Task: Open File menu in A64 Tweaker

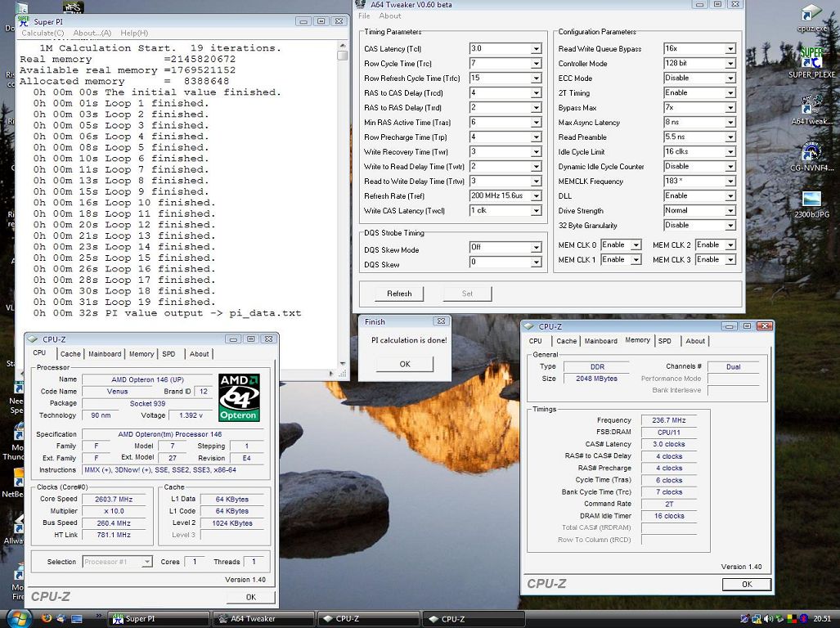Action: coord(364,16)
